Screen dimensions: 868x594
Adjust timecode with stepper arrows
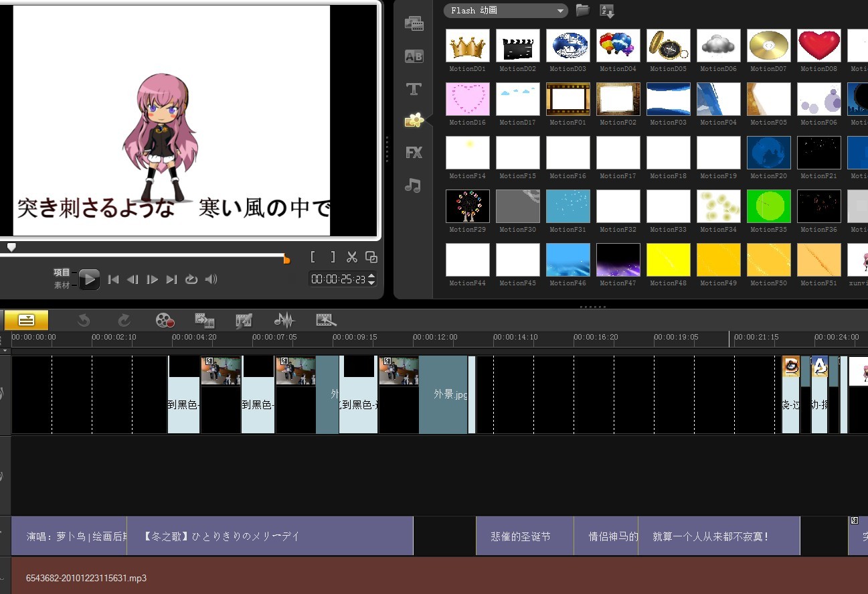[x=372, y=279]
